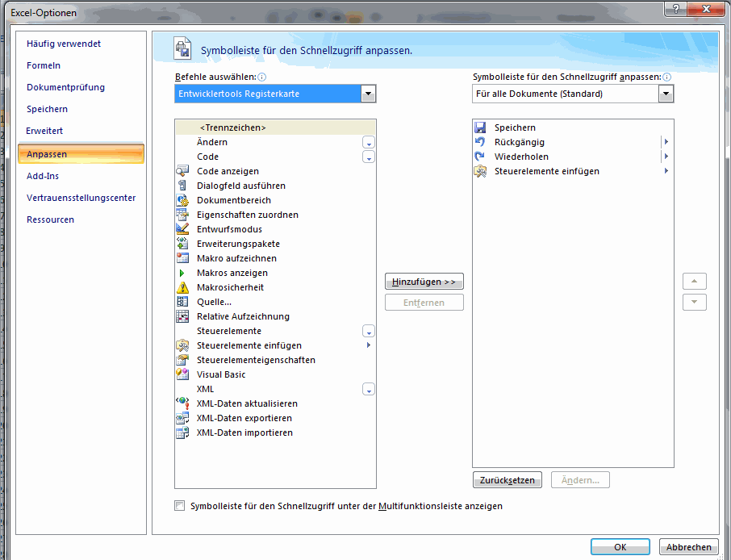Select the <Trennzeichen> list entry
This screenshot has width=731, height=560.
pyautogui.click(x=232, y=127)
